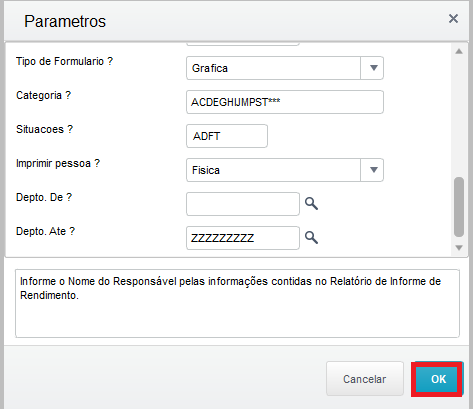
Task: Select the Depto. Ate field with ZZZZZZZZZ
Action: (x=243, y=238)
